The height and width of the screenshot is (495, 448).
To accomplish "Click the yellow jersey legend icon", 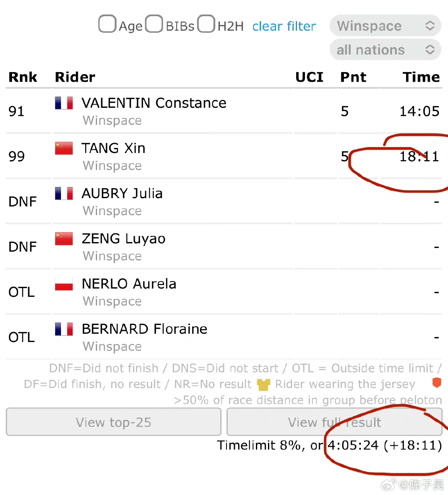I will (x=263, y=385).
